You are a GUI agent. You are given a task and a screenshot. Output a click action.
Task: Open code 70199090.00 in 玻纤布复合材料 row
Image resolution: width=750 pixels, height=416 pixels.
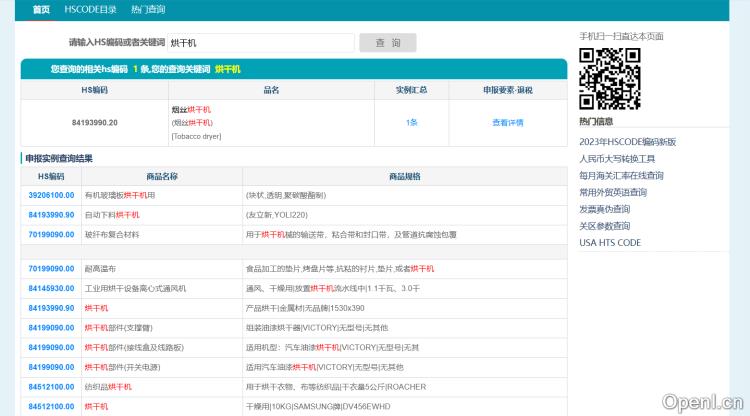tap(51, 234)
